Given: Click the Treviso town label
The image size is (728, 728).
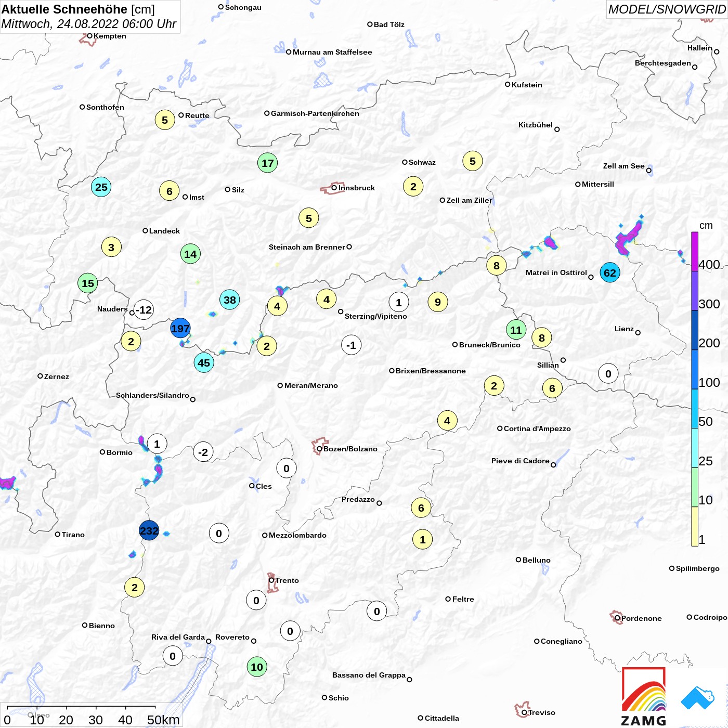Looking at the screenshot, I should pos(542,712).
